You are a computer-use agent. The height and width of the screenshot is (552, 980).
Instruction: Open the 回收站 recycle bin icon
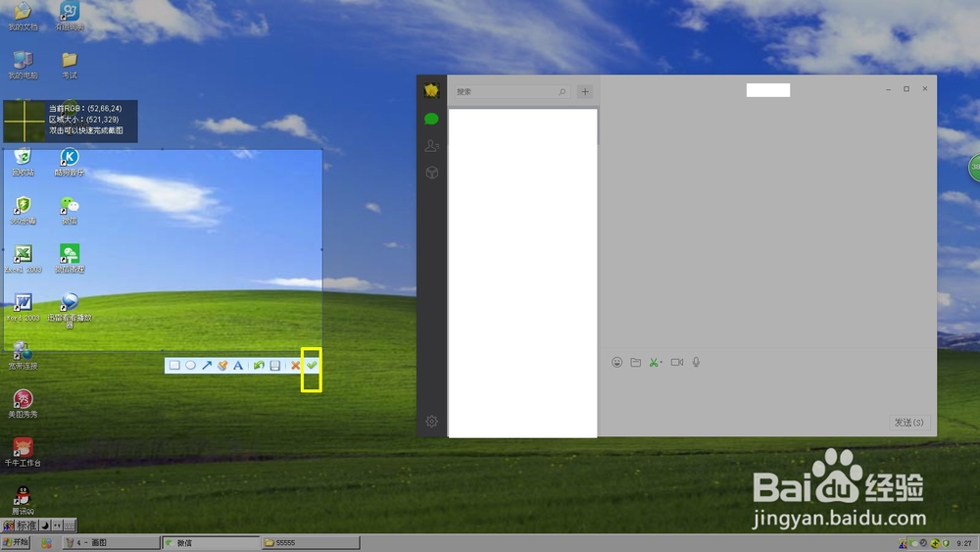tap(23, 162)
